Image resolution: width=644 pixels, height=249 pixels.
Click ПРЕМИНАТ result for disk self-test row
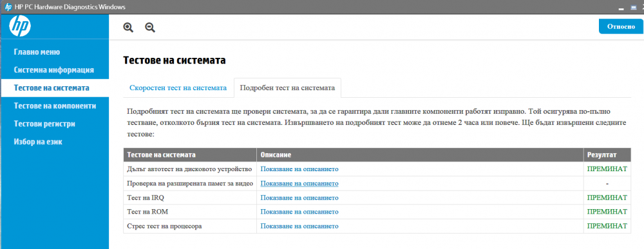click(x=607, y=169)
